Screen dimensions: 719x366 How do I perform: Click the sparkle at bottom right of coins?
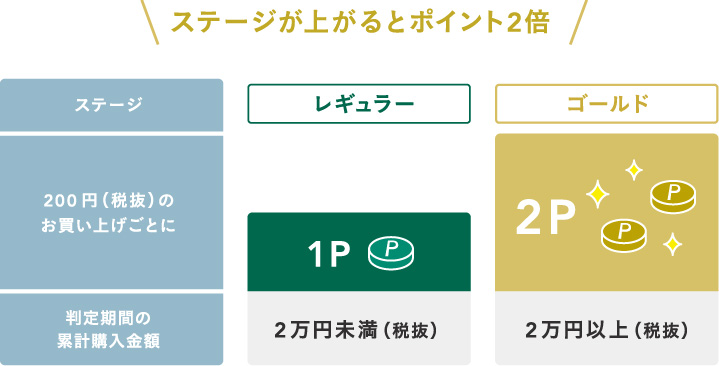672,244
